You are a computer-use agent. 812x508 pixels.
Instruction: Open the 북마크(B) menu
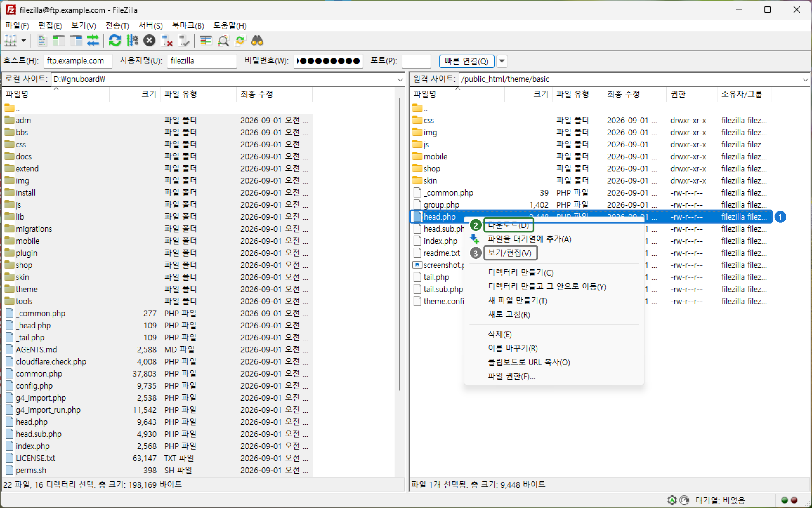click(x=188, y=25)
